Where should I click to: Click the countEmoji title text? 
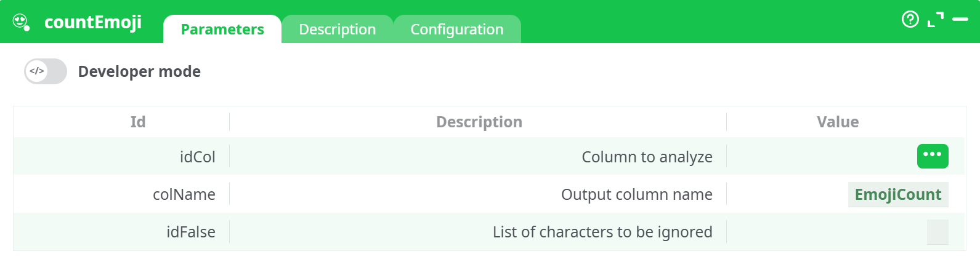coord(93,22)
